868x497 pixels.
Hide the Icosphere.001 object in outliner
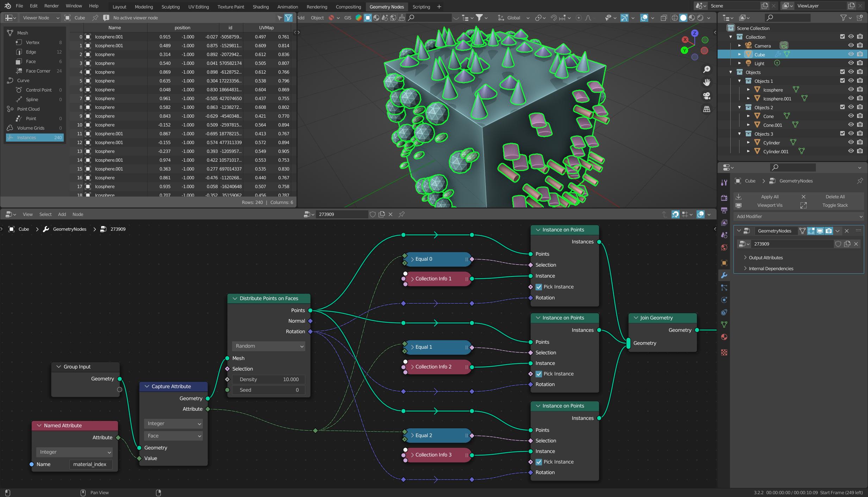(x=851, y=98)
